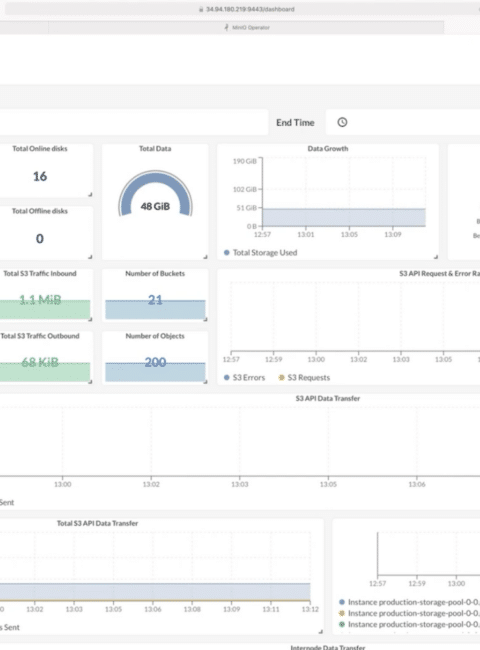
Task: Click the 1.1 MiB inbound traffic value
Action: click(x=40, y=299)
